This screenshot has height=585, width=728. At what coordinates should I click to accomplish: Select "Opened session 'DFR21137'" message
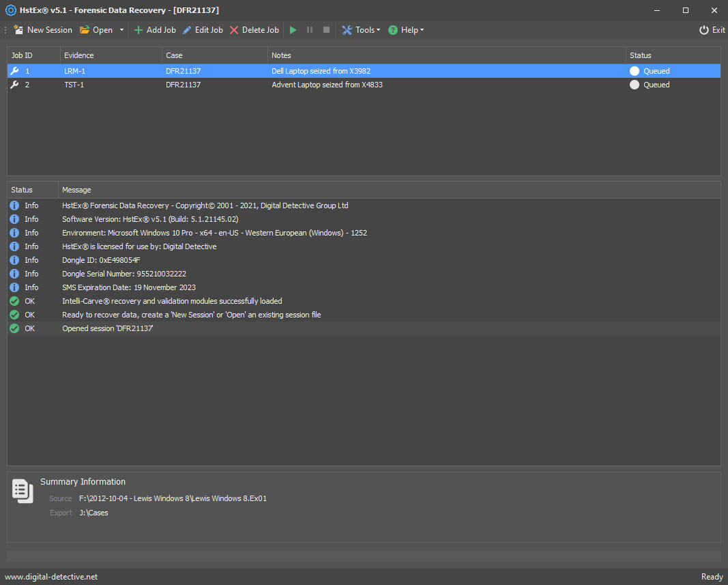pyautogui.click(x=108, y=328)
